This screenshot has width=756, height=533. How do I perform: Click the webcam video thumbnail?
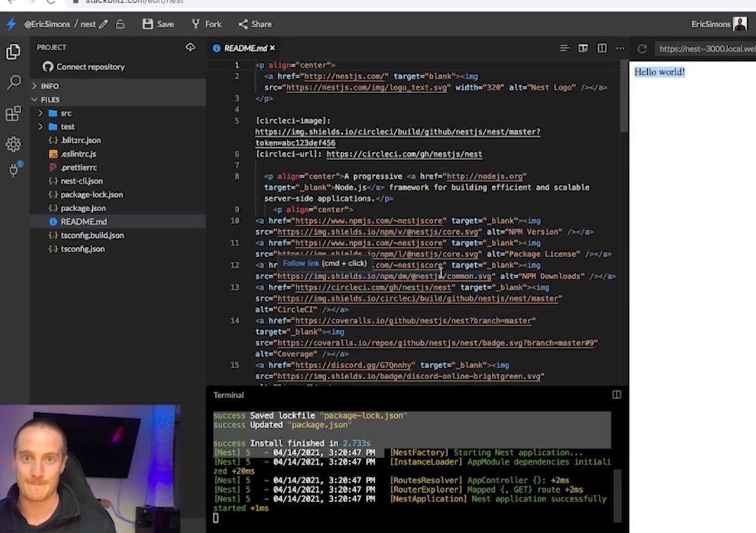pyautogui.click(x=90, y=469)
